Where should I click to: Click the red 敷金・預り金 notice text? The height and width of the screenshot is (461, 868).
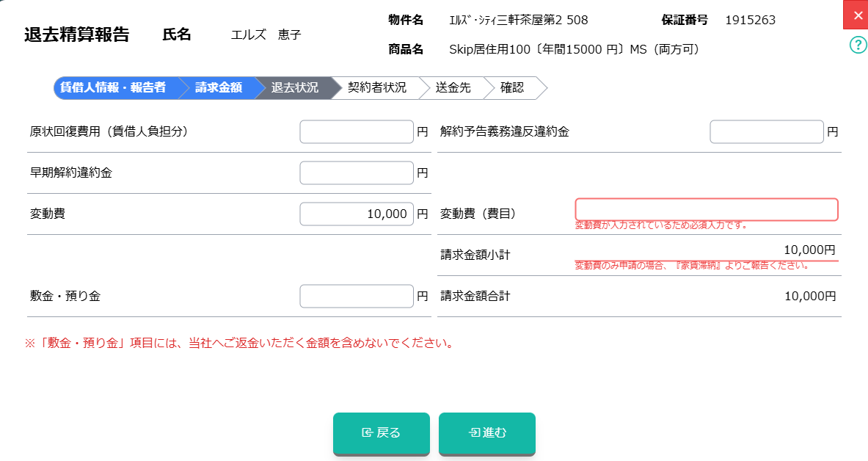[x=238, y=343]
